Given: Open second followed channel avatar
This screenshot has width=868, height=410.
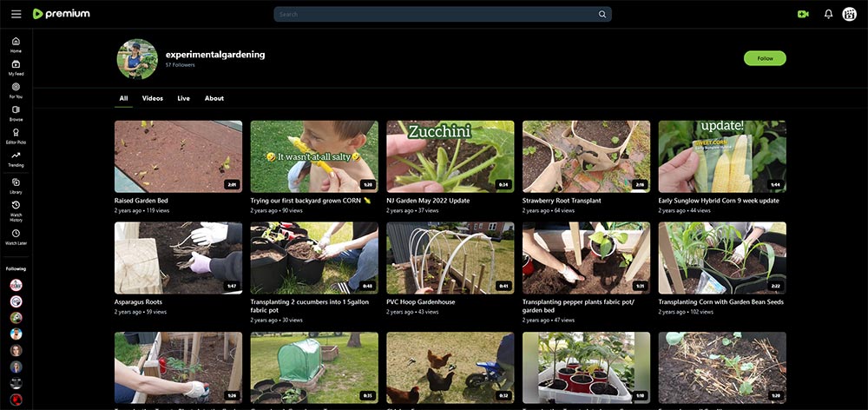Looking at the screenshot, I should (16, 301).
